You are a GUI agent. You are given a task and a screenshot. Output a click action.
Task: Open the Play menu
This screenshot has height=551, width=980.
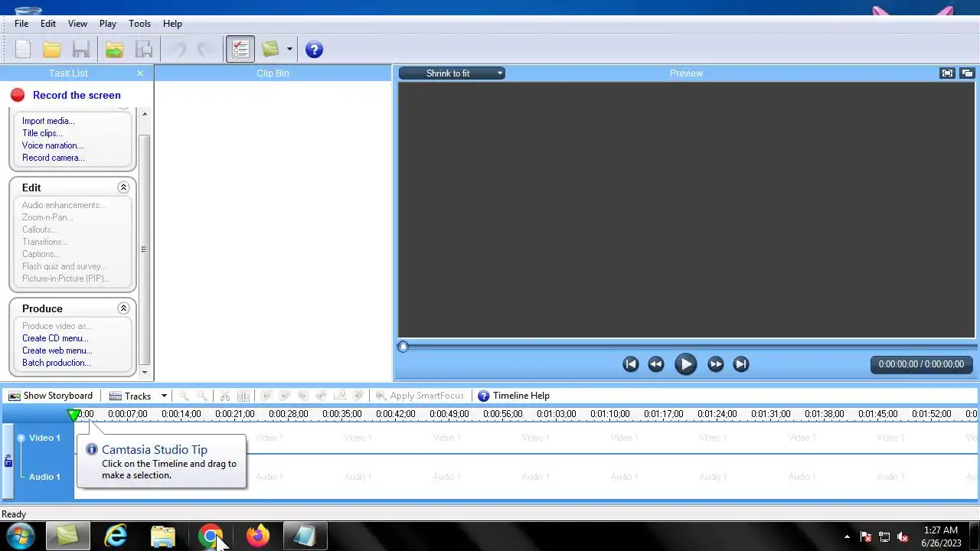[x=108, y=24]
